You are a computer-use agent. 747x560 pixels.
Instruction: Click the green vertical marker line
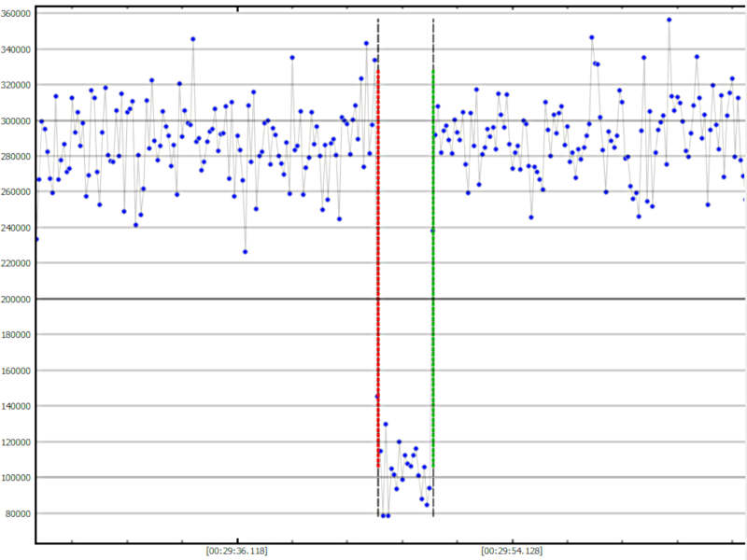(433, 280)
